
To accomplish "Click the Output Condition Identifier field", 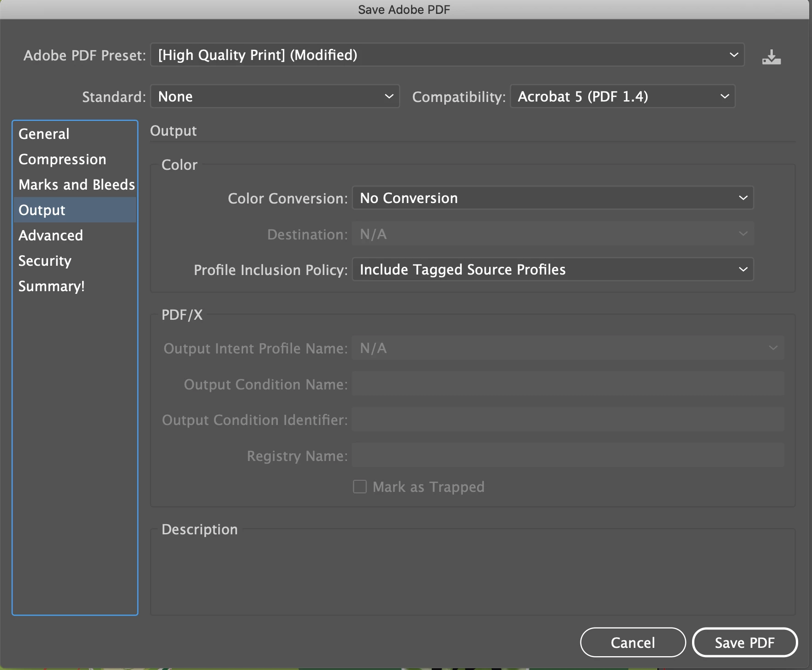I will [568, 419].
